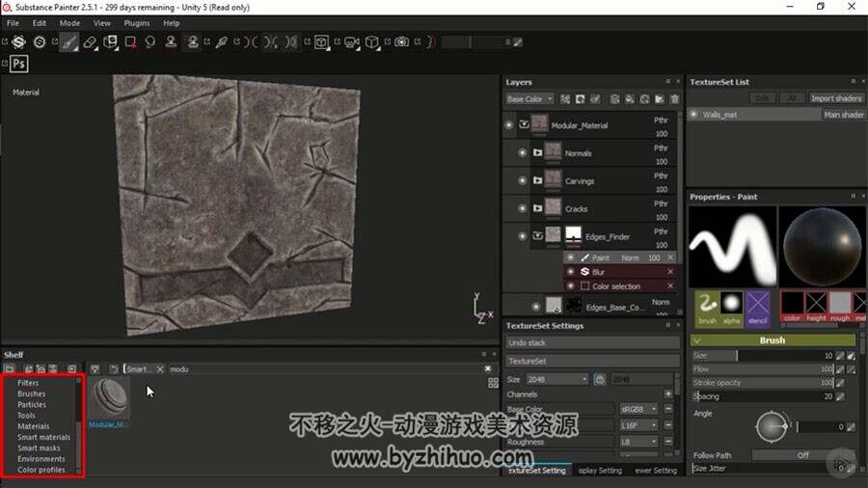Select the Projection tool
This screenshot has height=488, width=868.
[x=110, y=42]
